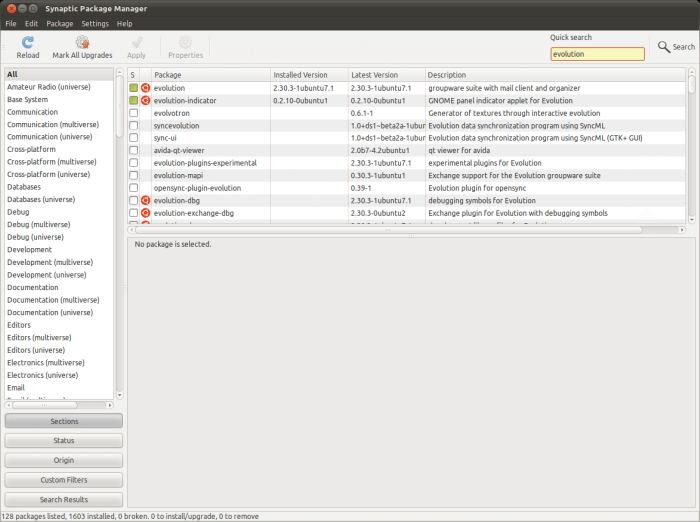700x522 pixels.
Task: Sort by the Package column header
Action: tap(211, 75)
